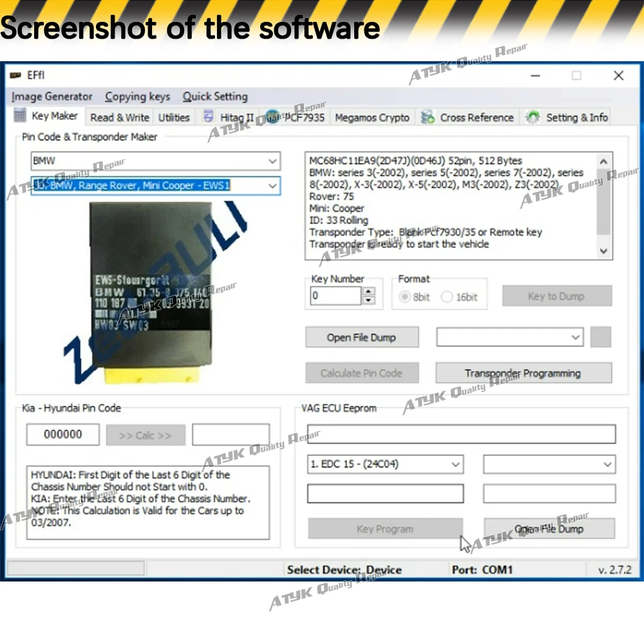The width and height of the screenshot is (644, 644).
Task: Click the HYUNDAI chassis number note text
Action: [131, 481]
